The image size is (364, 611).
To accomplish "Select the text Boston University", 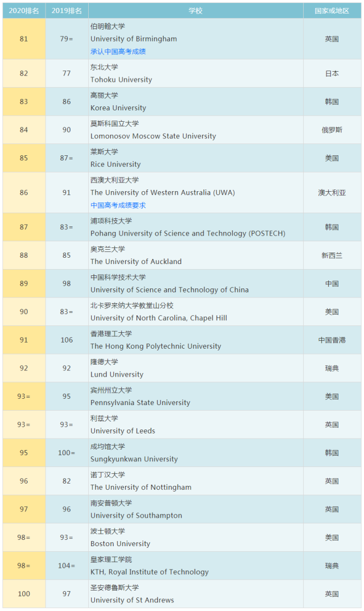I will coord(121,544).
